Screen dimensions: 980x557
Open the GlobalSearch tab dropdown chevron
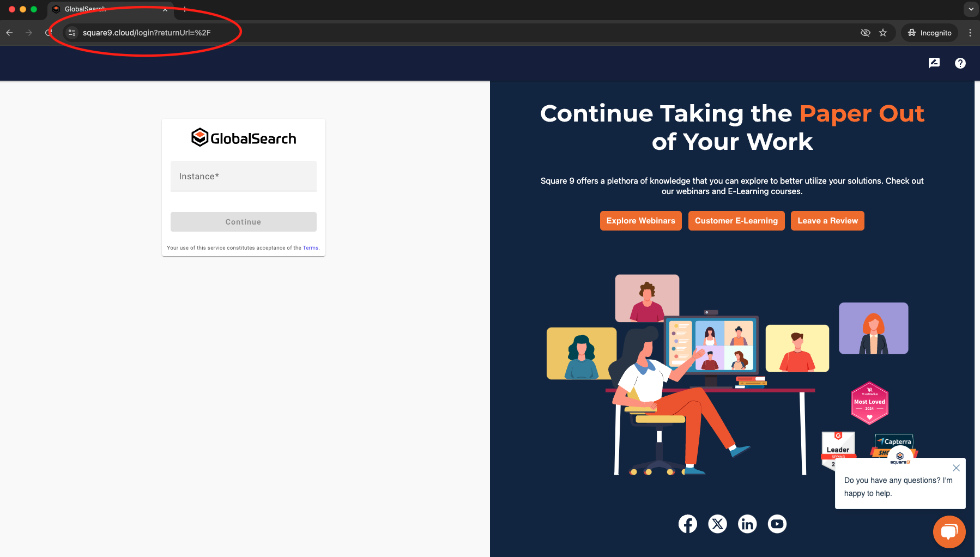pyautogui.click(x=165, y=10)
